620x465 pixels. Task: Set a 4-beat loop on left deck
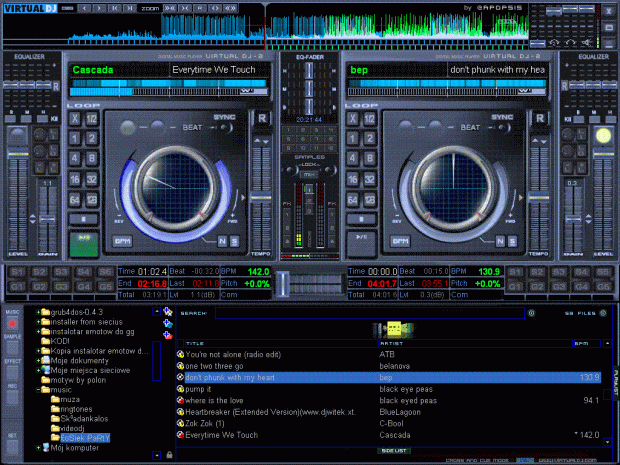(75, 159)
